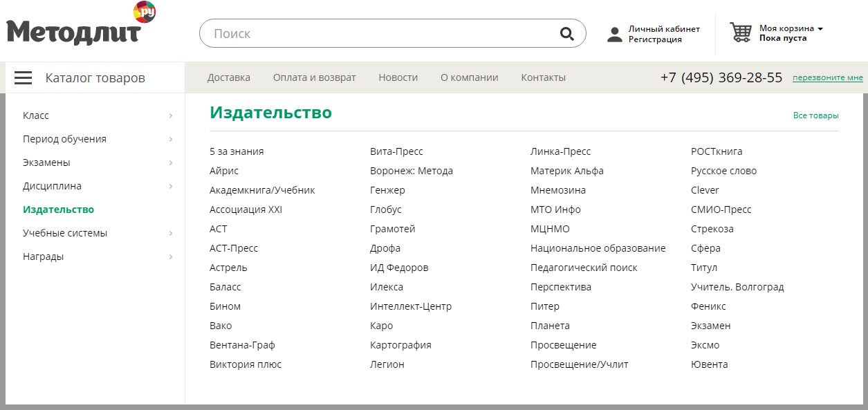Expand the Класс category arrow

pos(171,115)
